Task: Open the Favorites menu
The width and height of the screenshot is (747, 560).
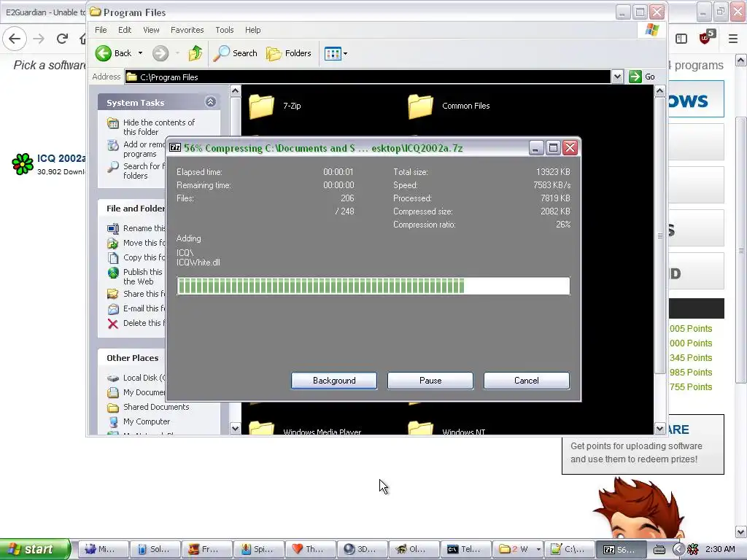Action: click(x=187, y=30)
